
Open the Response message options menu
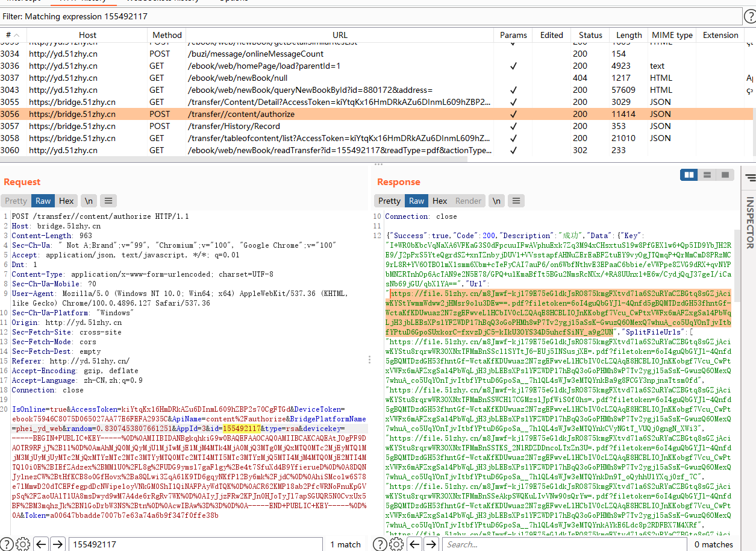coord(515,201)
